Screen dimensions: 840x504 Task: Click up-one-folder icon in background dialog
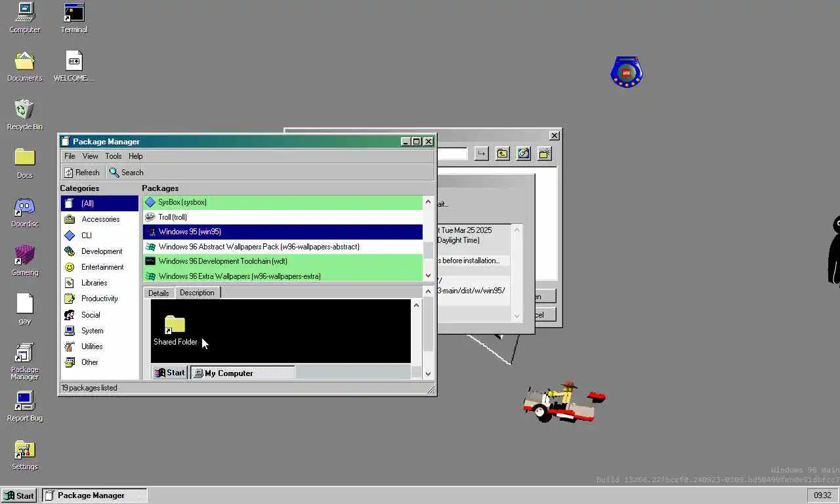[503, 154]
